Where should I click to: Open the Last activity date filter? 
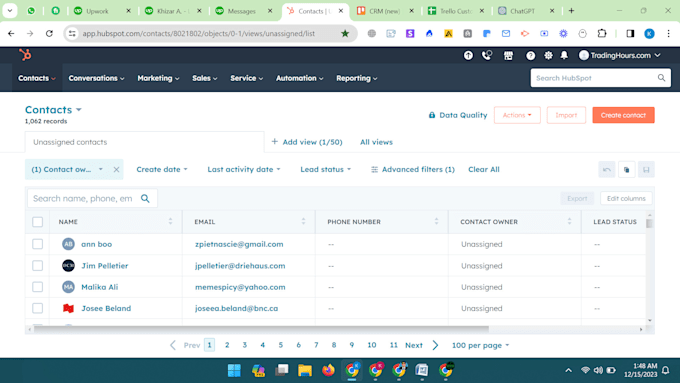tap(244, 170)
